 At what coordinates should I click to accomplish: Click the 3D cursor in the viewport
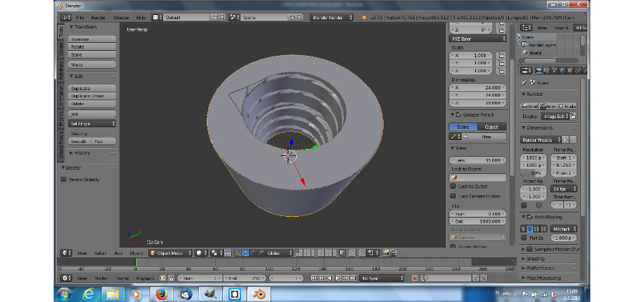point(290,155)
